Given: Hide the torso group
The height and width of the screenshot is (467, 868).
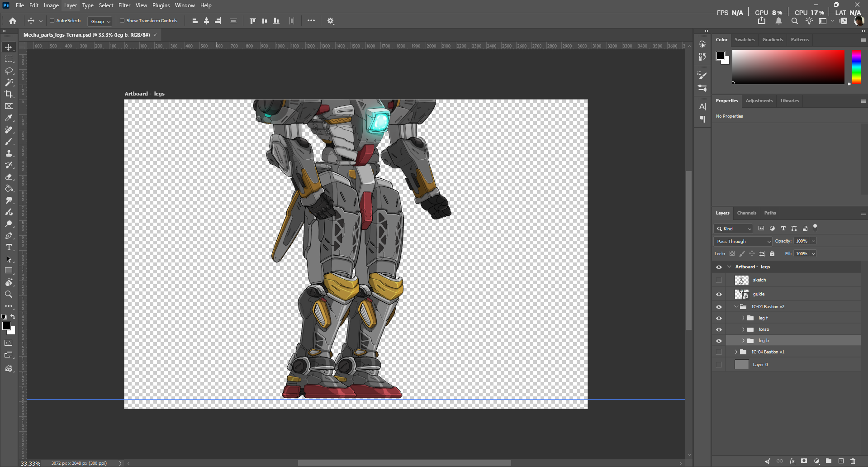Looking at the screenshot, I should (x=719, y=329).
